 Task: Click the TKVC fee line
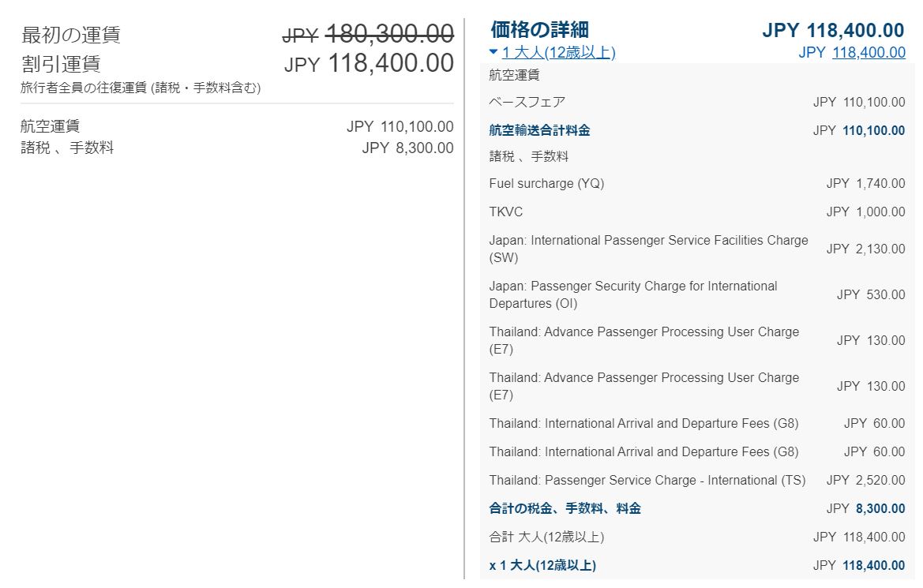697,212
